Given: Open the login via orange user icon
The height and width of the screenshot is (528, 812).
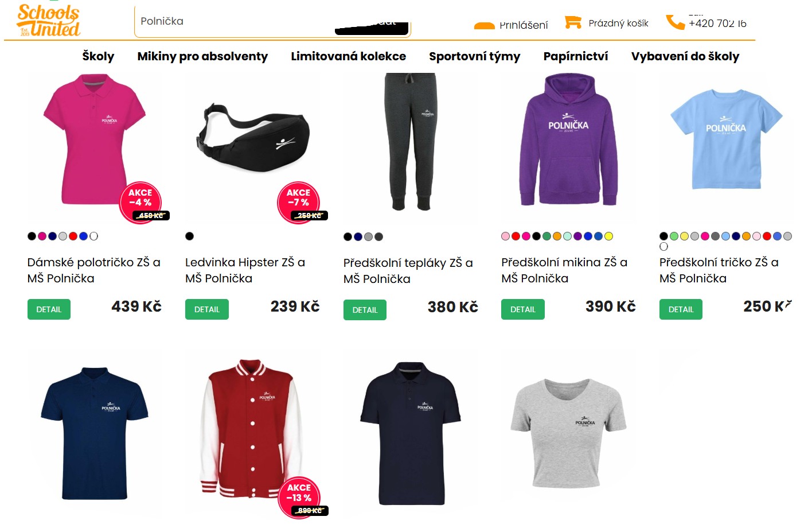Looking at the screenshot, I should (x=485, y=25).
